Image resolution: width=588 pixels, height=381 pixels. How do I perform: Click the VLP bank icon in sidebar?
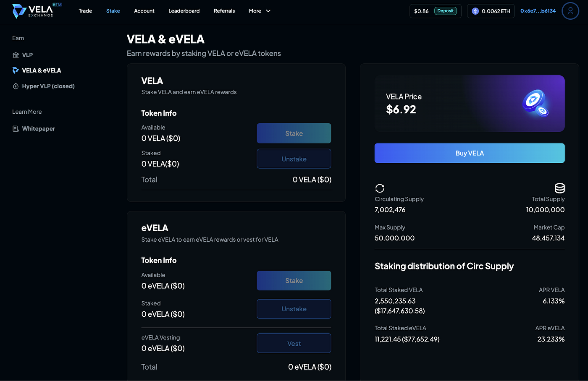pyautogui.click(x=16, y=55)
